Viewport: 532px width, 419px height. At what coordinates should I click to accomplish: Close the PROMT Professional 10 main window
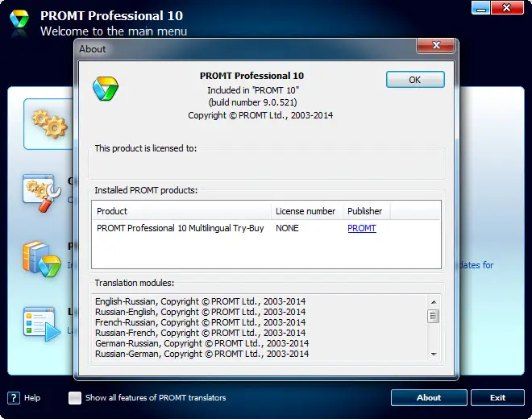[x=507, y=8]
